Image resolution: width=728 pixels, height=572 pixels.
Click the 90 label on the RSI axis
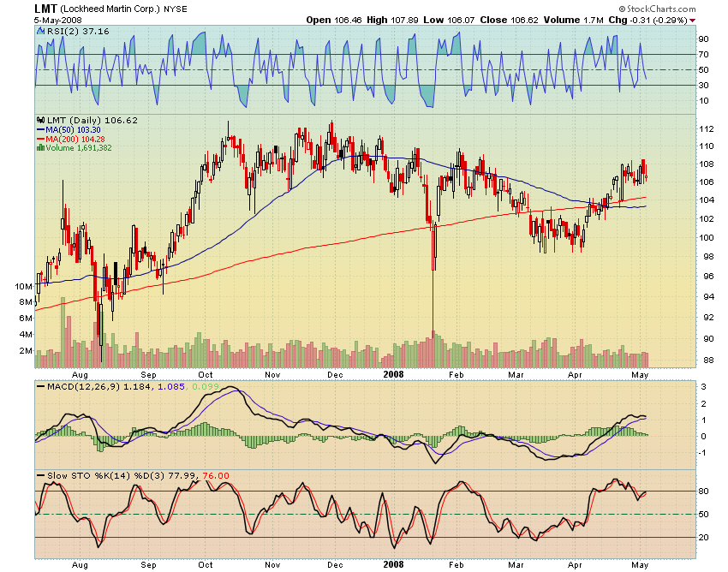pyautogui.click(x=704, y=39)
